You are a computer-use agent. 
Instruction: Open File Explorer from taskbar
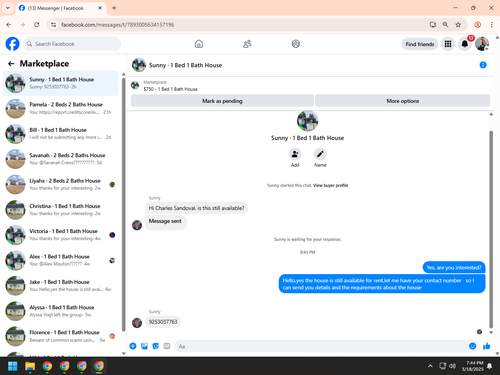click(30, 366)
